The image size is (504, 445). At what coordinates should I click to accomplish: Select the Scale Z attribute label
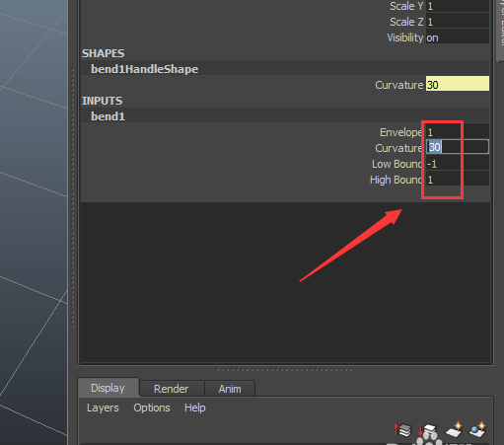[406, 22]
